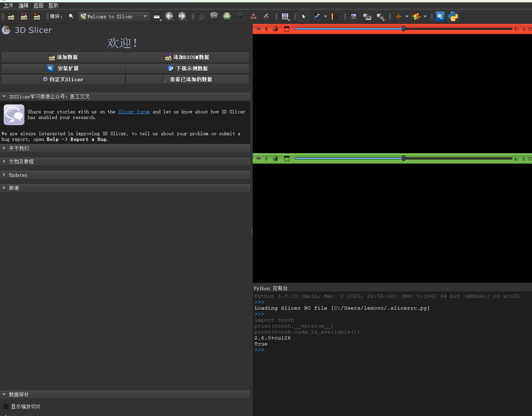Image resolution: width=532 pixels, height=416 pixels.
Task: Collapse the 3DSlicer学习微信公众号 section
Action: [x=125, y=96]
